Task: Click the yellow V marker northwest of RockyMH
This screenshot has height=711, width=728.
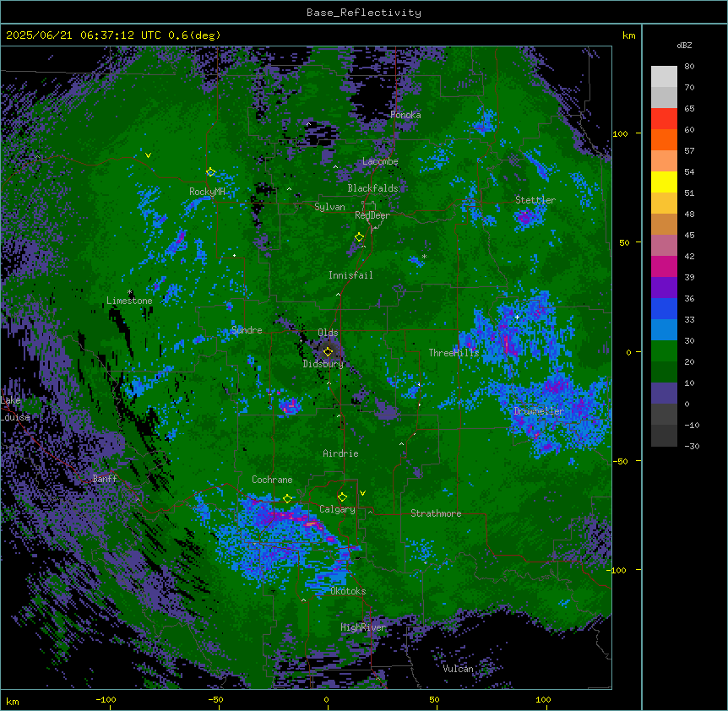Action: tap(148, 155)
